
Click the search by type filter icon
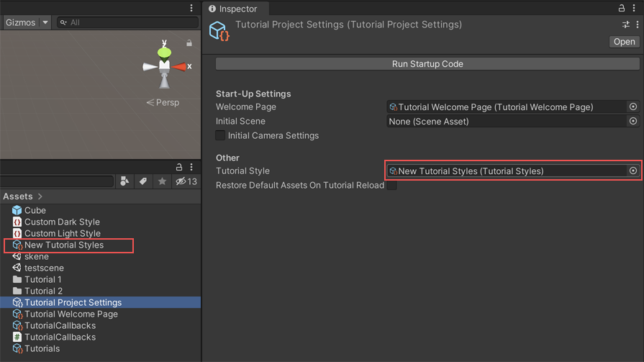[124, 181]
